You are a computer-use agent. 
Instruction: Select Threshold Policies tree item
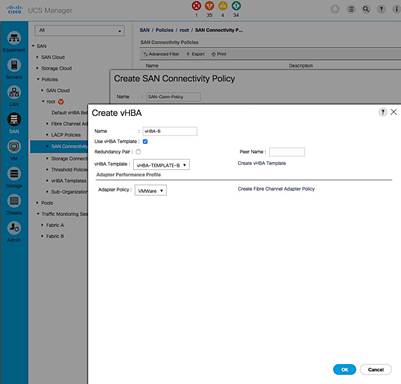69,170
